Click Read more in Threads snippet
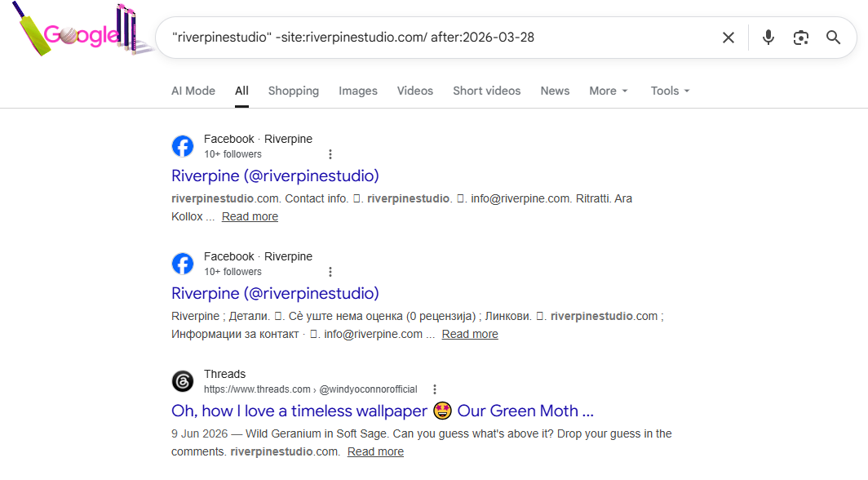Image resolution: width=868 pixels, height=480 pixels. point(375,451)
